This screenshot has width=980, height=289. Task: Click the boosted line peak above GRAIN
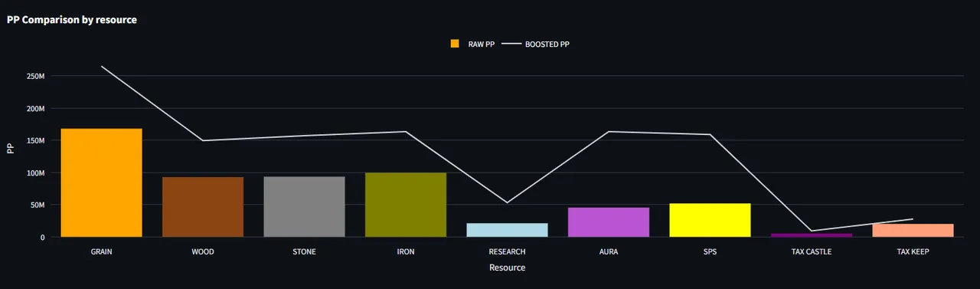(101, 67)
